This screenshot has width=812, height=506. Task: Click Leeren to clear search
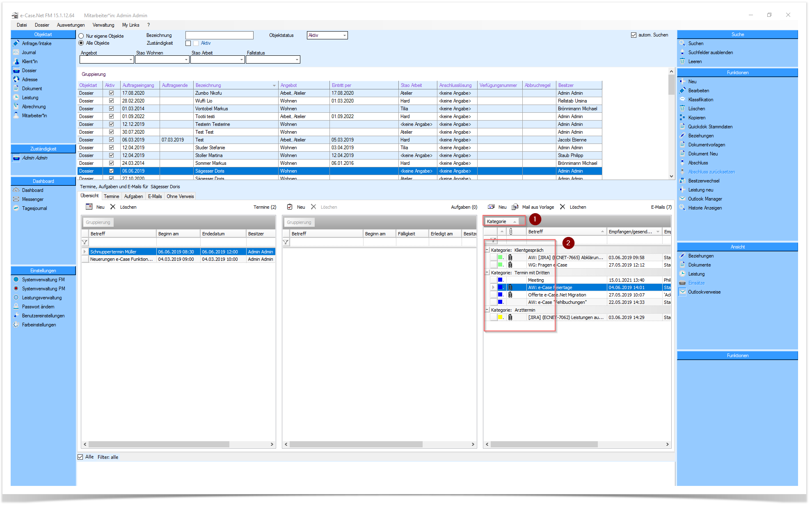(x=695, y=62)
